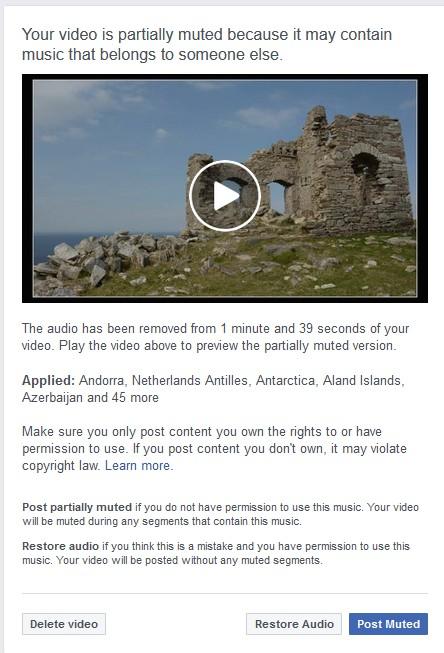The height and width of the screenshot is (653, 444).
Task: Show the 'and 45 more' countries list
Action: pos(123,397)
